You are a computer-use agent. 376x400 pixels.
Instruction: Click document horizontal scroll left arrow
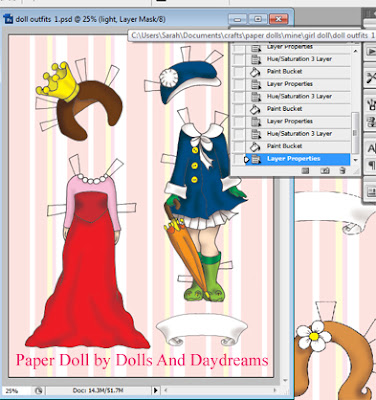click(x=166, y=390)
